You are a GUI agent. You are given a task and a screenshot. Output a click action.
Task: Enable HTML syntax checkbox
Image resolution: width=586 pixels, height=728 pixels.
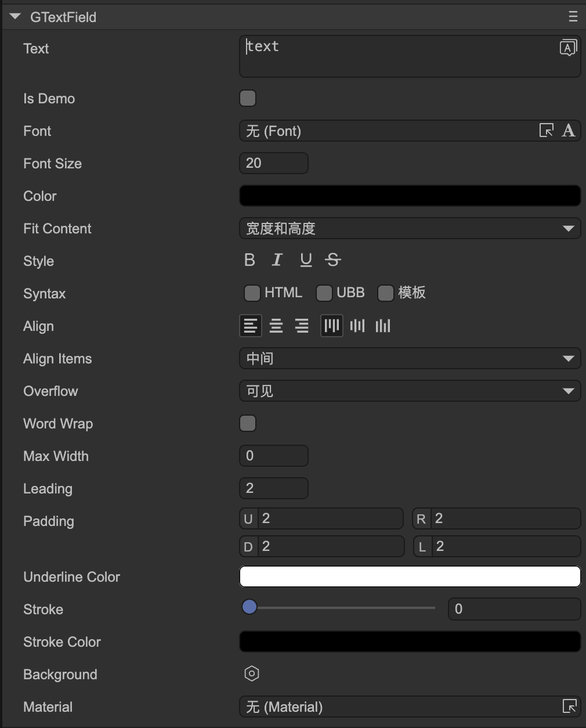[252, 293]
